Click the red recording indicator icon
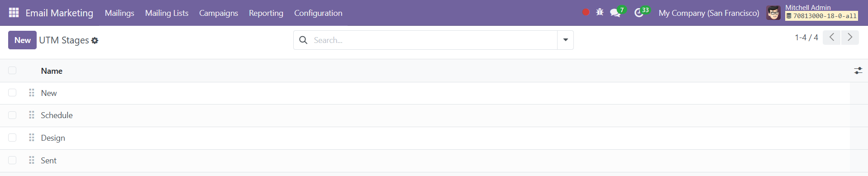Screen dimensions: 868x176 click(x=586, y=12)
